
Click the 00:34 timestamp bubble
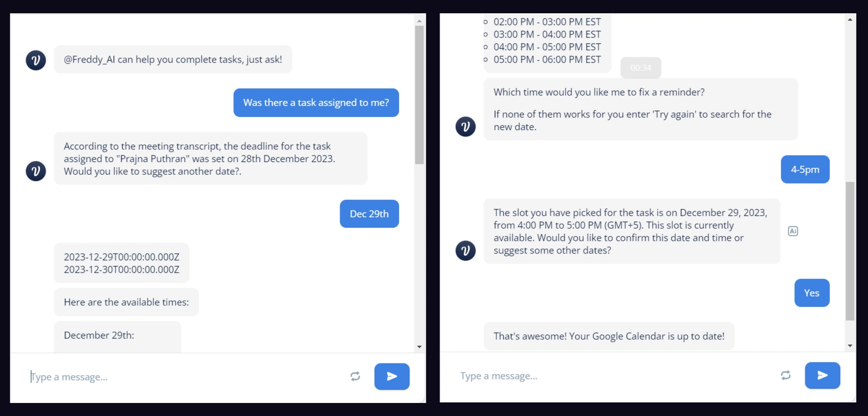coord(641,68)
